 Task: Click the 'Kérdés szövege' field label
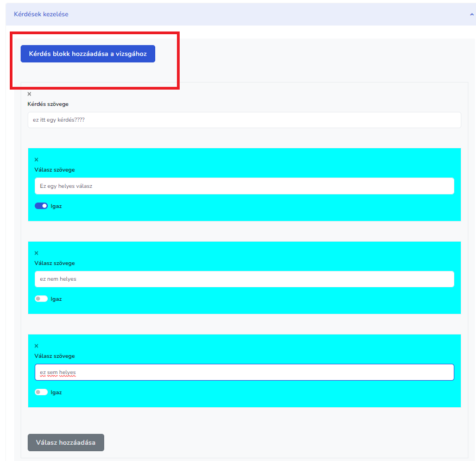[48, 104]
